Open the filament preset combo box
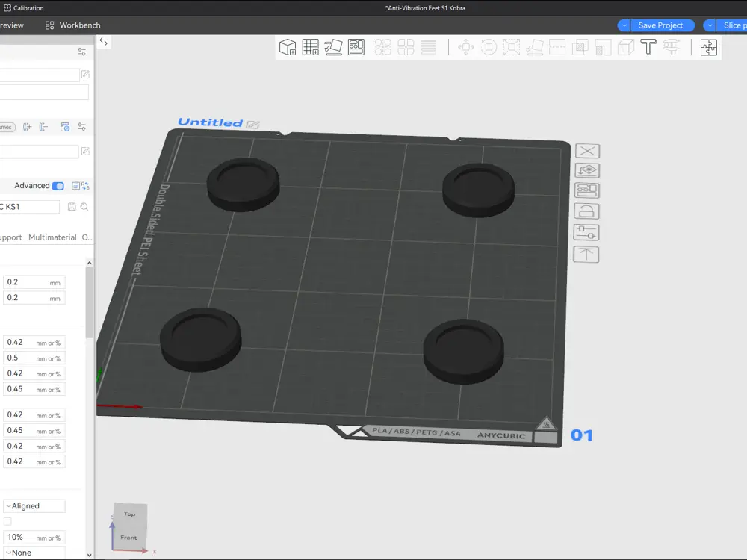747x560 pixels. tap(39, 152)
